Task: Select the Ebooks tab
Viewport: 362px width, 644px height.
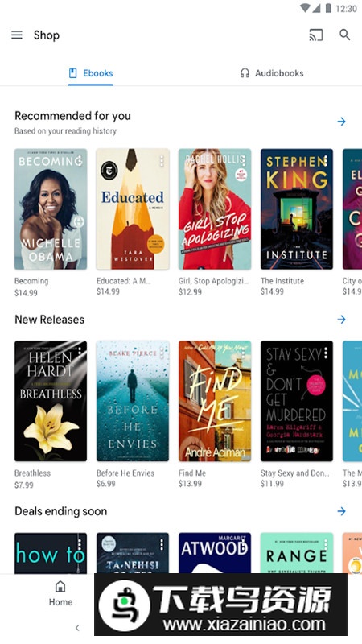Action: click(x=91, y=73)
